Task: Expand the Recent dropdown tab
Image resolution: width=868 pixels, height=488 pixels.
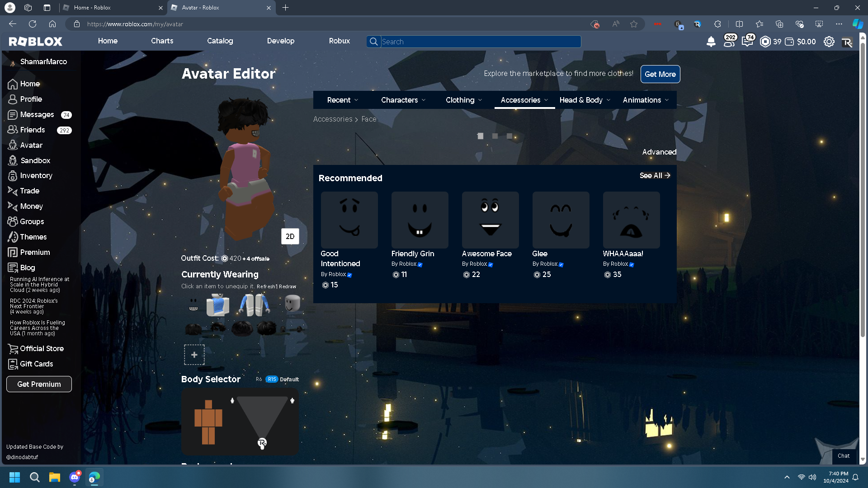Action: [343, 100]
